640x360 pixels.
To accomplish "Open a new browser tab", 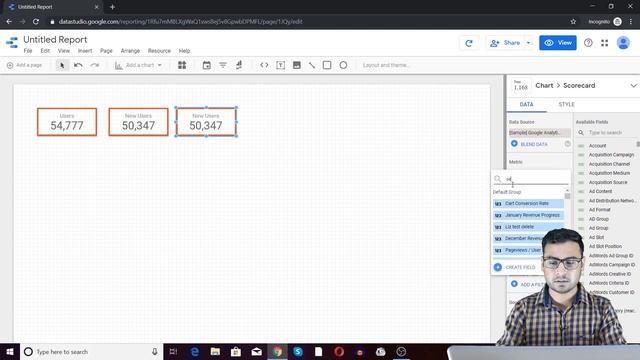I will pyautogui.click(x=112, y=7).
